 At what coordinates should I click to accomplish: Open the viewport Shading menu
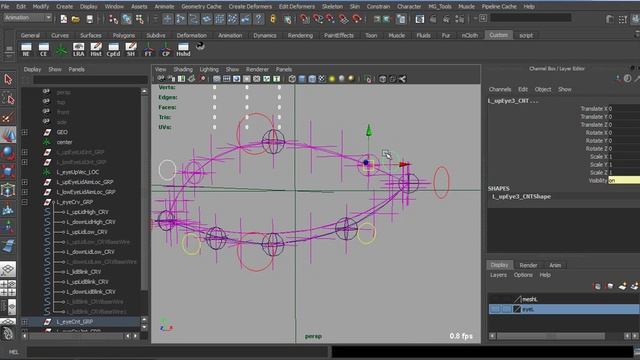coord(183,69)
